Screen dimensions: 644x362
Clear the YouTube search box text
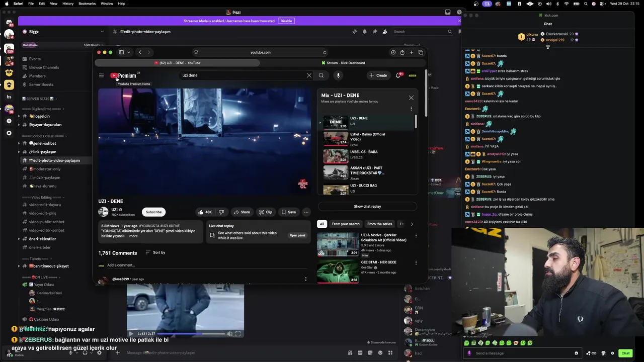coord(309,75)
